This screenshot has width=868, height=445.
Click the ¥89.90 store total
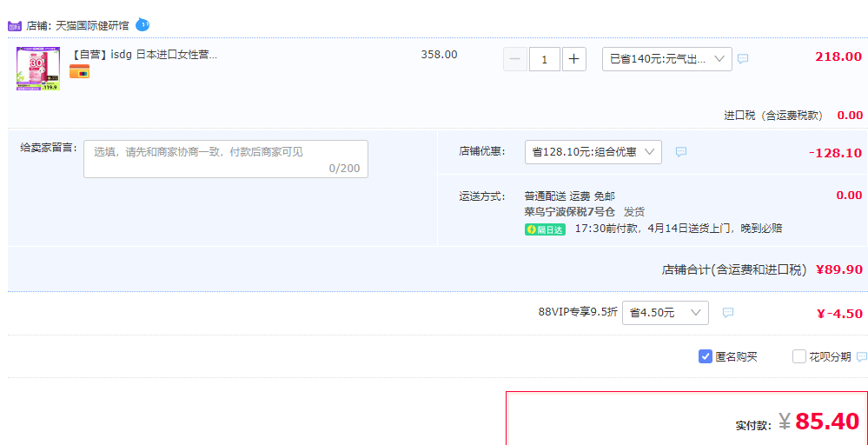(x=839, y=269)
